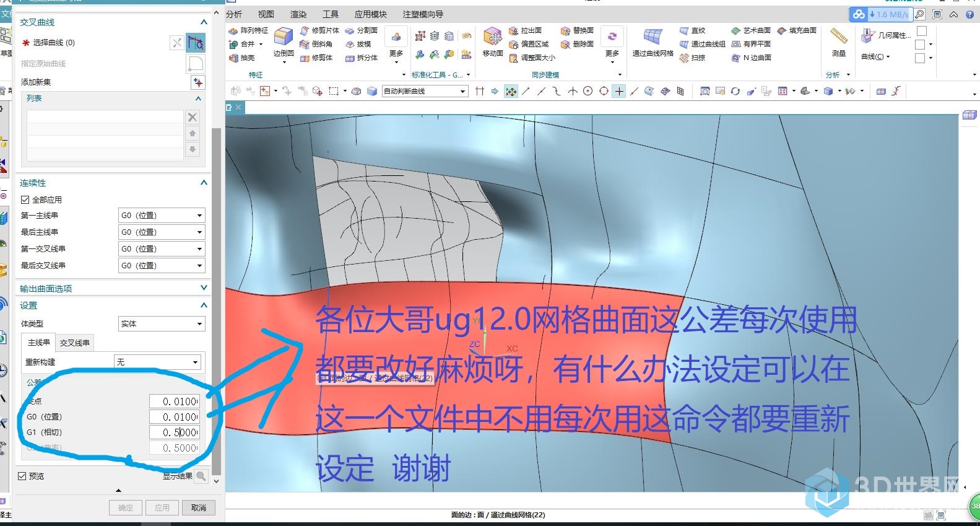Open the 最后主线串 continuity dropdown

pyautogui.click(x=162, y=232)
